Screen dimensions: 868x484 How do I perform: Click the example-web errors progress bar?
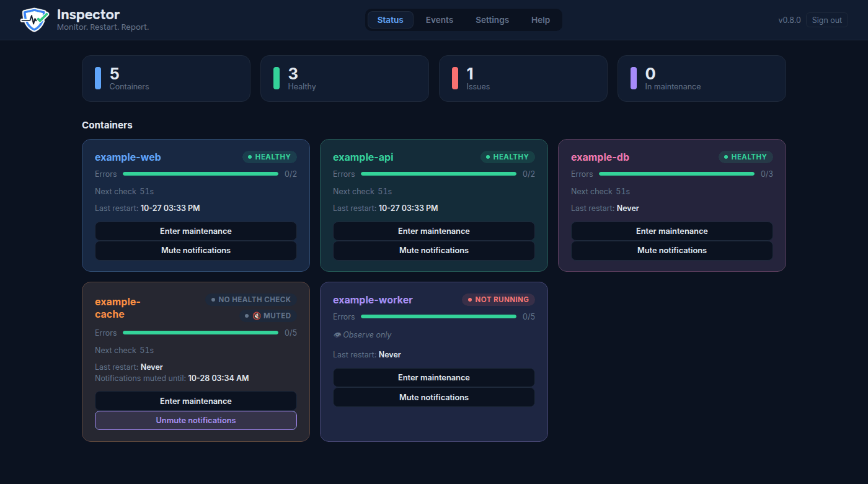coord(201,174)
